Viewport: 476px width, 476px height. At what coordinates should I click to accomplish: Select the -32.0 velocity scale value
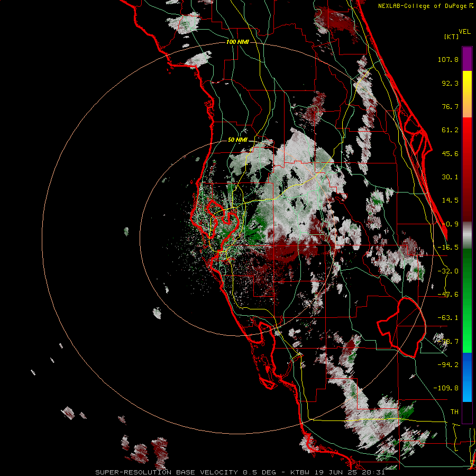(448, 271)
